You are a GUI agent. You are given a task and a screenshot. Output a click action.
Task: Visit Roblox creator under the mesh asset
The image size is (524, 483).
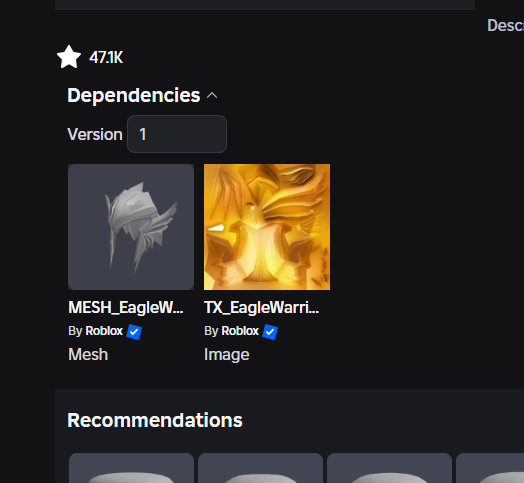coord(104,331)
